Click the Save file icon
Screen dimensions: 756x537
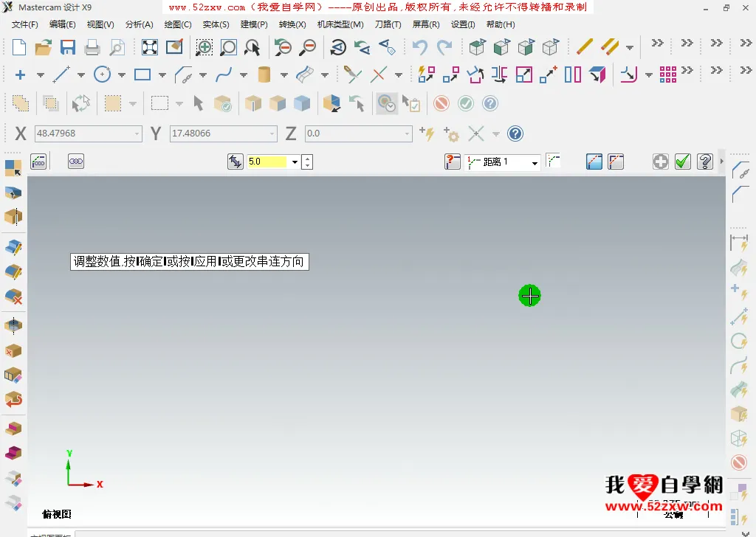(x=68, y=48)
